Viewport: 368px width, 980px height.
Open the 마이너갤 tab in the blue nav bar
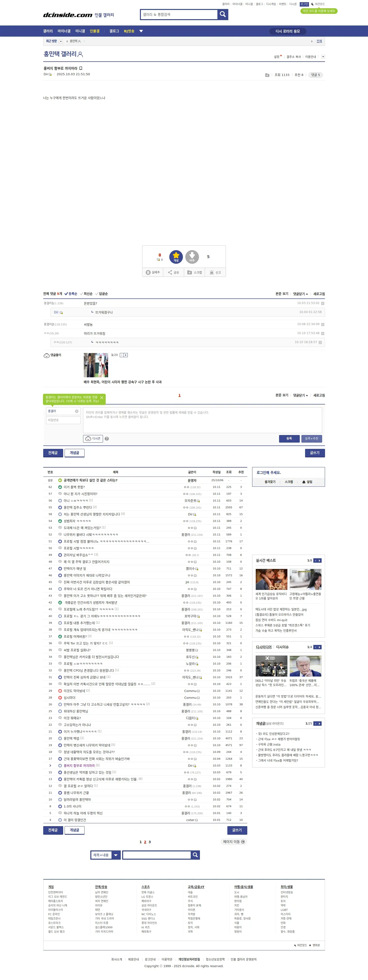pos(64,31)
